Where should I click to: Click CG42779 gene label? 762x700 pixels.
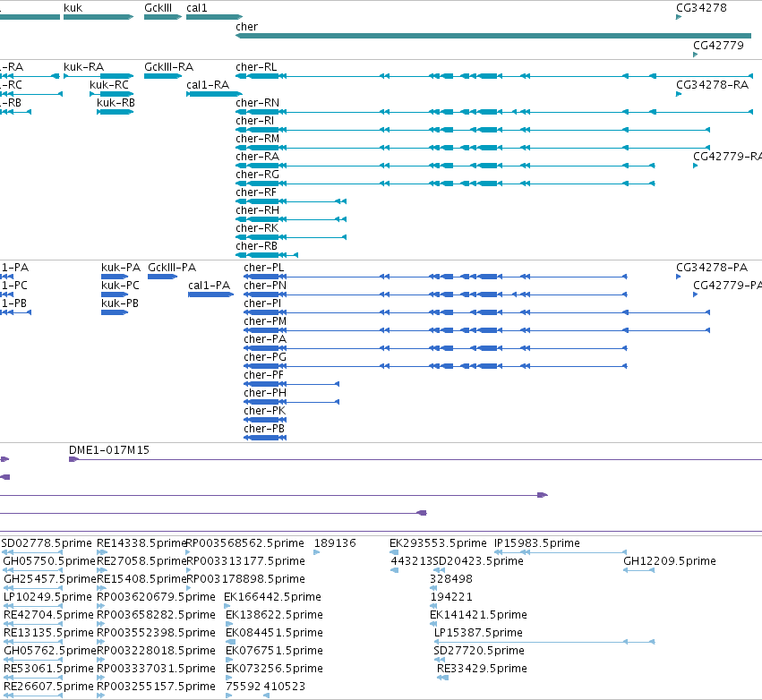(718, 45)
